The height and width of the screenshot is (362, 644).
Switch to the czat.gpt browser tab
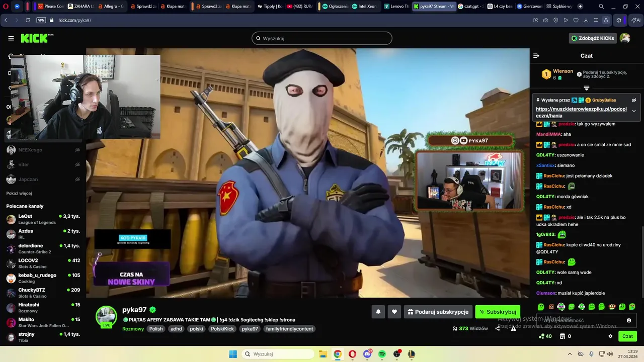tap(471, 7)
